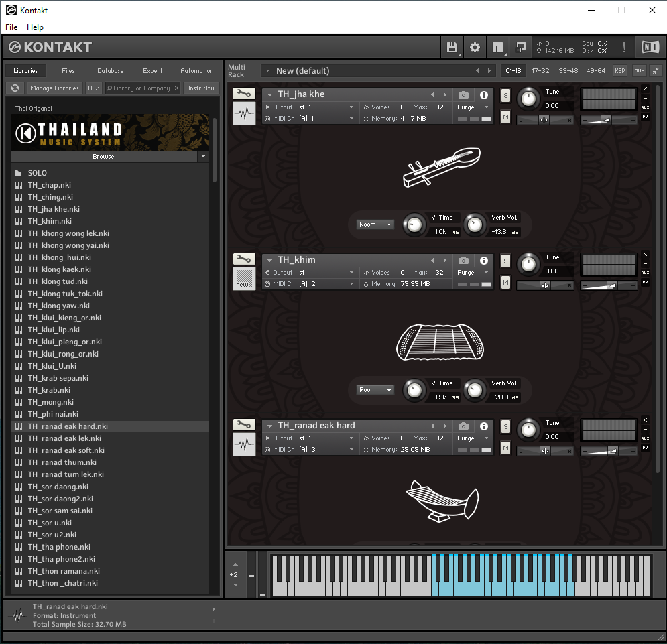
Task: Click the Tune knob of TH_ranad eak hard
Action: click(x=528, y=430)
